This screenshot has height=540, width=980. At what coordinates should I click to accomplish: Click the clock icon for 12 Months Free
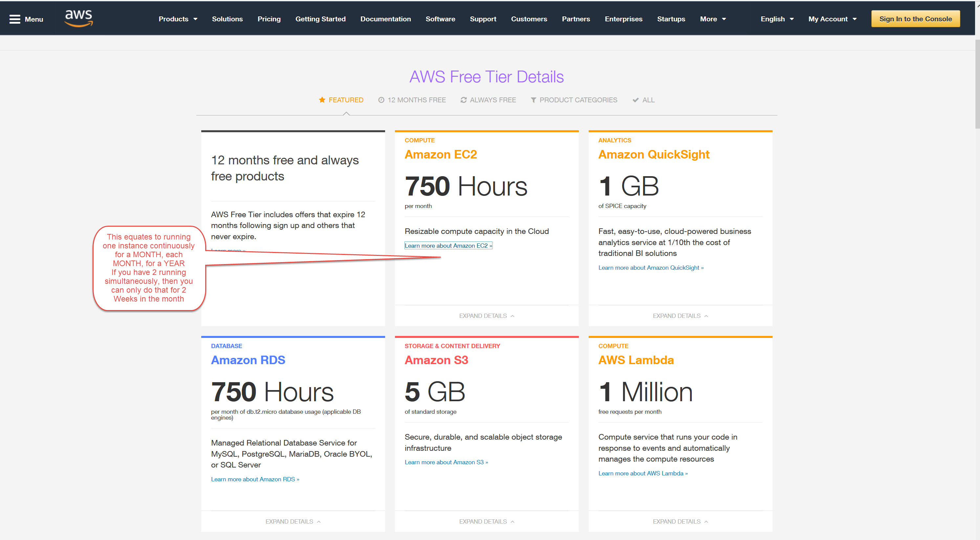[381, 100]
